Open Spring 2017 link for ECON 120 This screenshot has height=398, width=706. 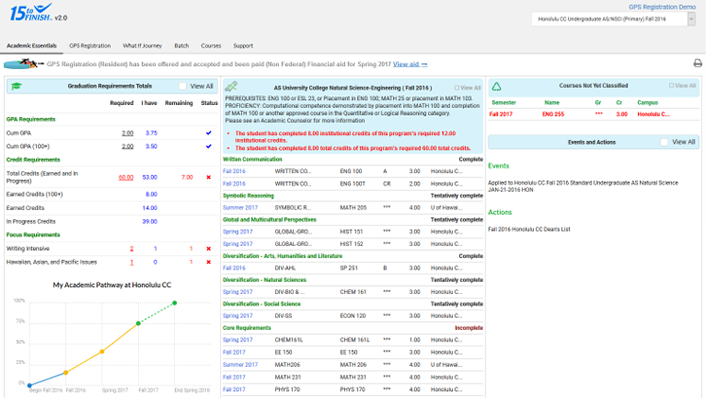(x=238, y=316)
